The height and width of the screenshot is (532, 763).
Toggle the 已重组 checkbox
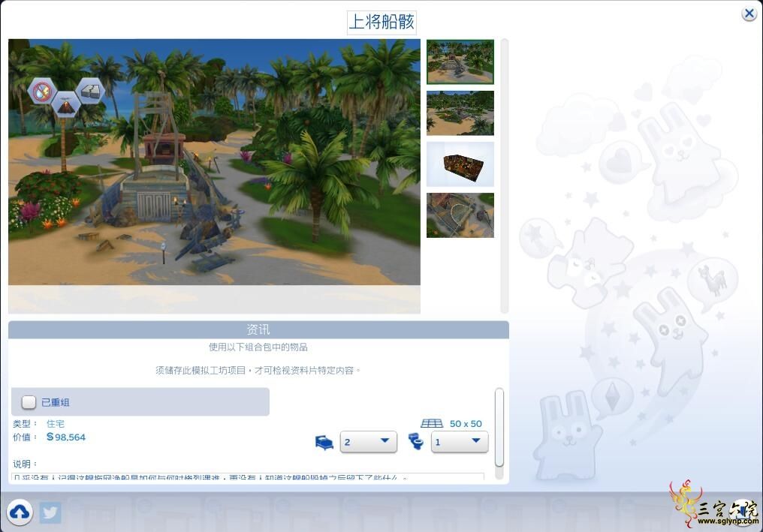pos(29,402)
